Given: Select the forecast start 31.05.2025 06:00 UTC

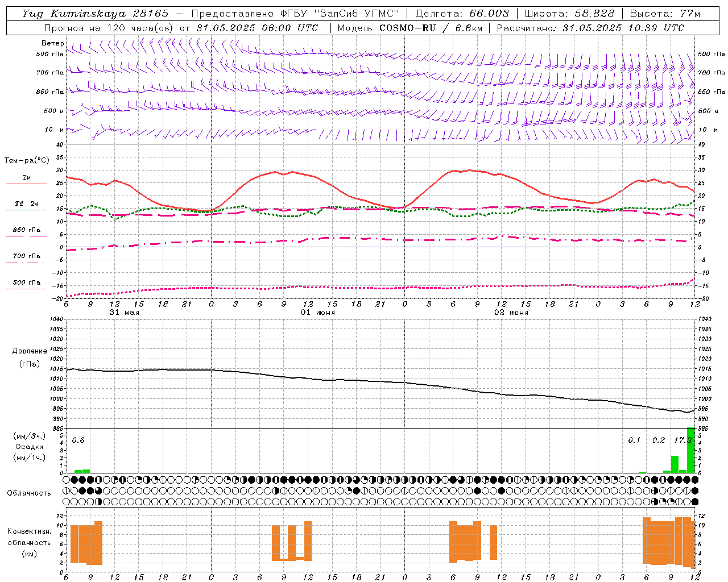Looking at the screenshot, I should tap(257, 28).
